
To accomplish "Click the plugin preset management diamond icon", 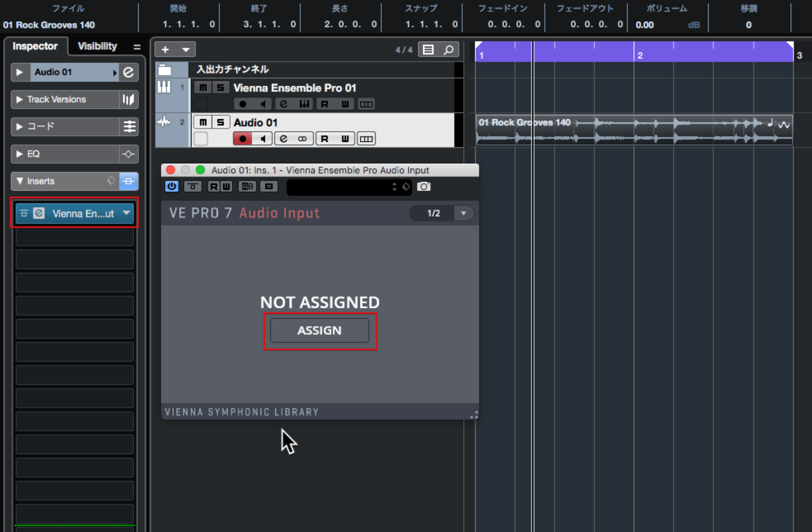I will click(x=405, y=187).
